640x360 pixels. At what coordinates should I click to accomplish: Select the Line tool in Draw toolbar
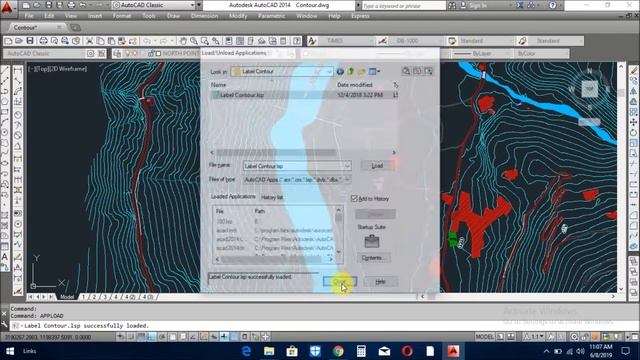click(5, 70)
